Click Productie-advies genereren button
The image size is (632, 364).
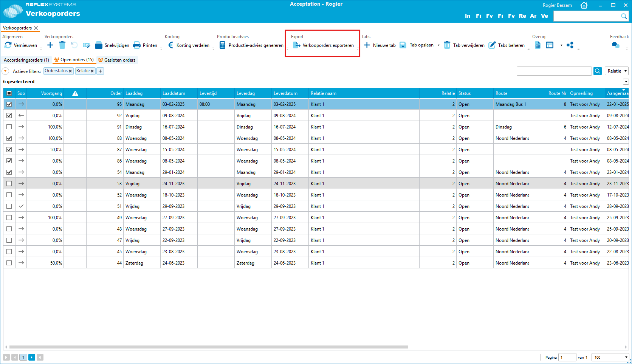[x=251, y=45]
